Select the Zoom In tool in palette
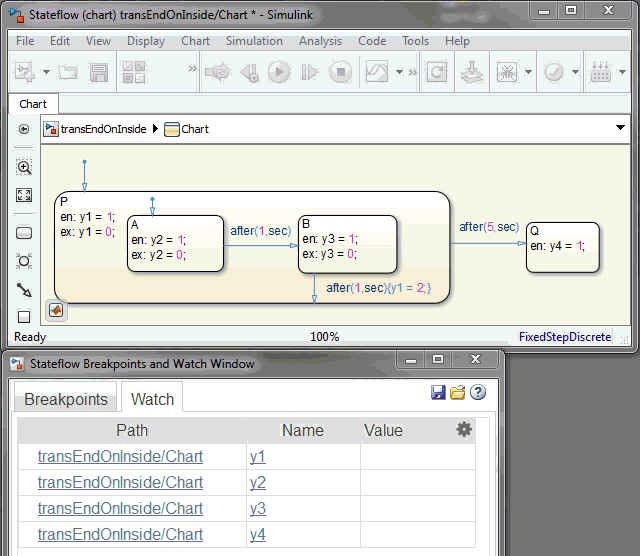 (x=24, y=167)
